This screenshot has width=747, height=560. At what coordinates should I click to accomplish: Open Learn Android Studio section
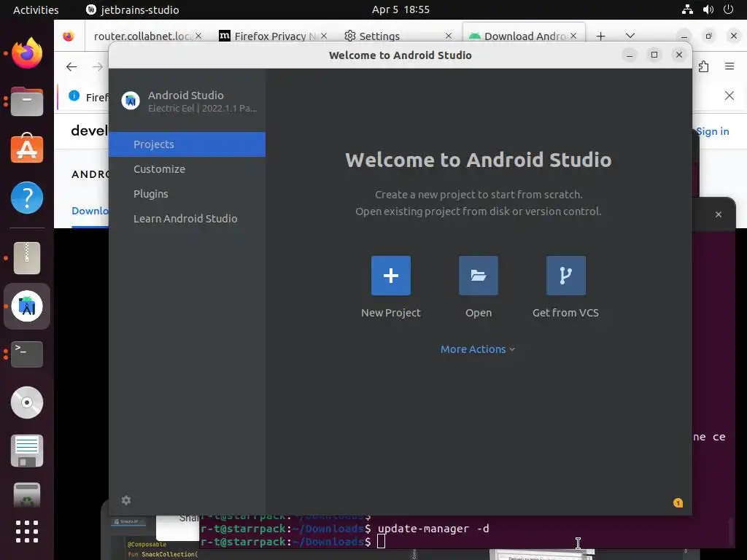click(x=187, y=219)
